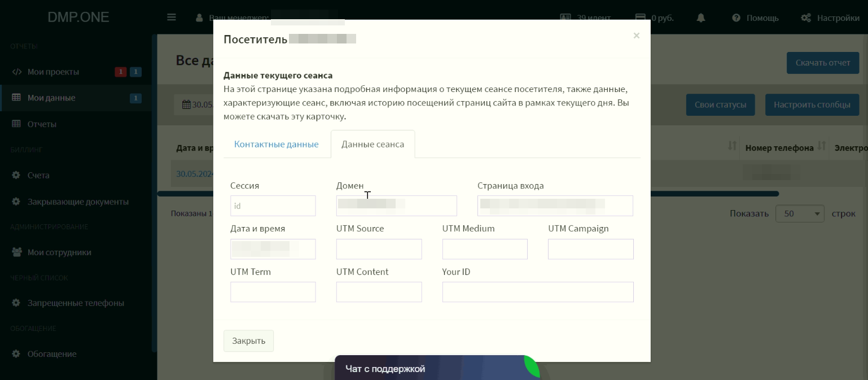Select the Данные сеанса tab
Image resolution: width=868 pixels, height=380 pixels.
372,144
